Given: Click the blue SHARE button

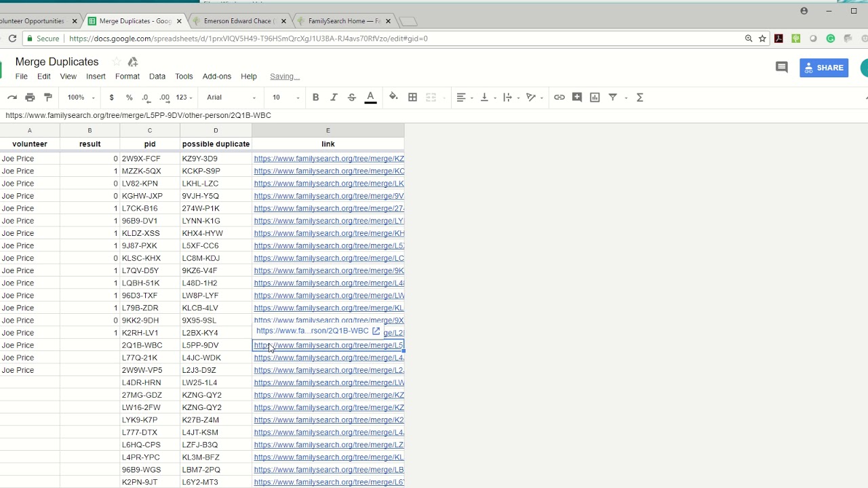Looking at the screenshot, I should (x=824, y=68).
